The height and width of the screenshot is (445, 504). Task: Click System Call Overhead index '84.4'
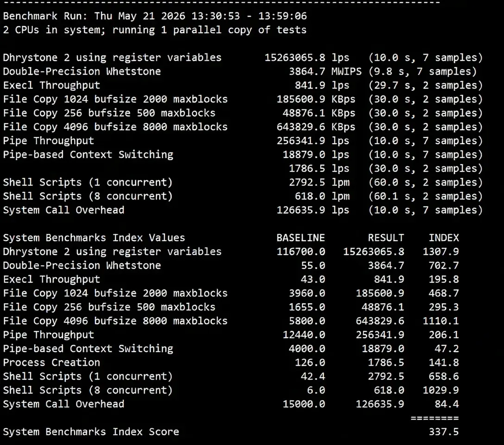click(447, 403)
